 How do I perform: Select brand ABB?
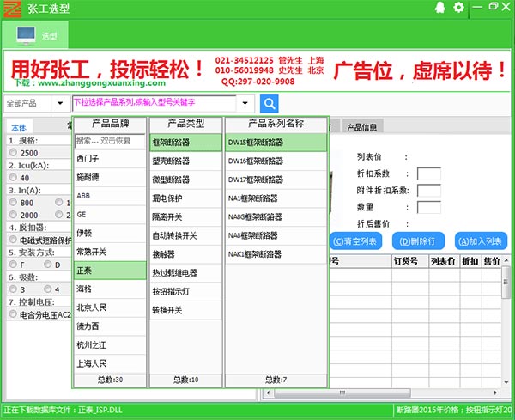tap(110, 196)
